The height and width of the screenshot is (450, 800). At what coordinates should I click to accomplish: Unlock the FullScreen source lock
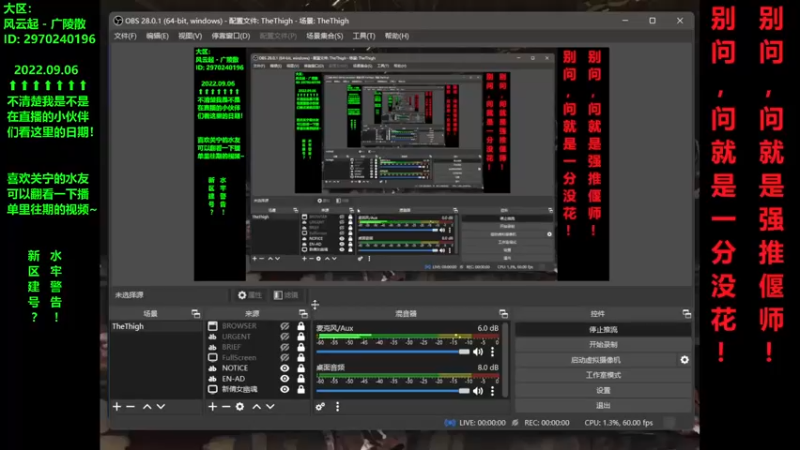[x=301, y=358]
